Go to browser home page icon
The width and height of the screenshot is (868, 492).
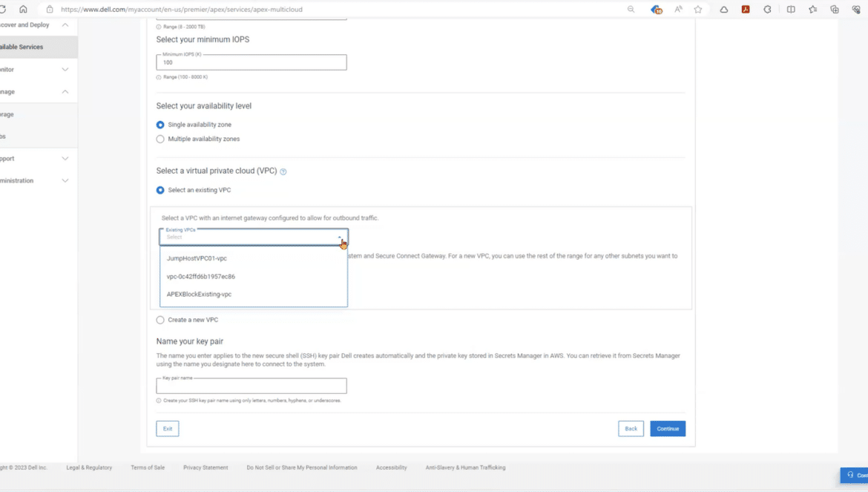pyautogui.click(x=23, y=10)
